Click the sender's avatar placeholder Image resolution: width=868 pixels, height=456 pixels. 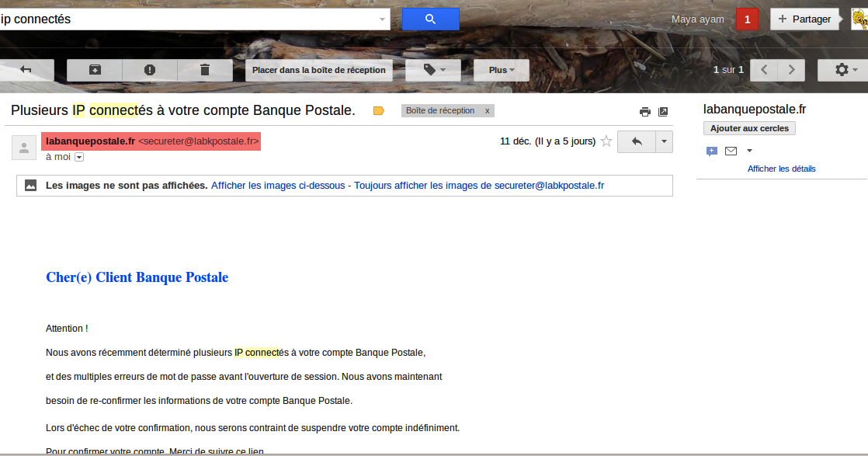click(x=24, y=148)
